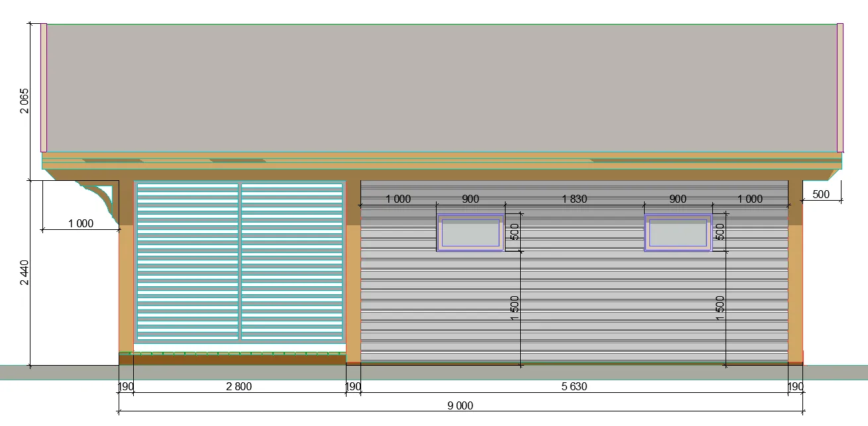This screenshot has height=426, width=868.
Task: Select the left small window
Action: (x=470, y=233)
